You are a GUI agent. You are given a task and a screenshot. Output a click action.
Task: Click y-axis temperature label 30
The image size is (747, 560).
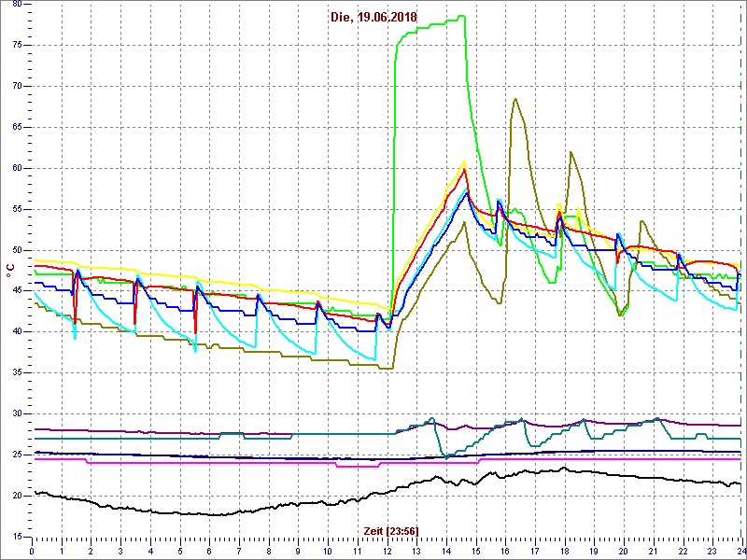coord(17,413)
